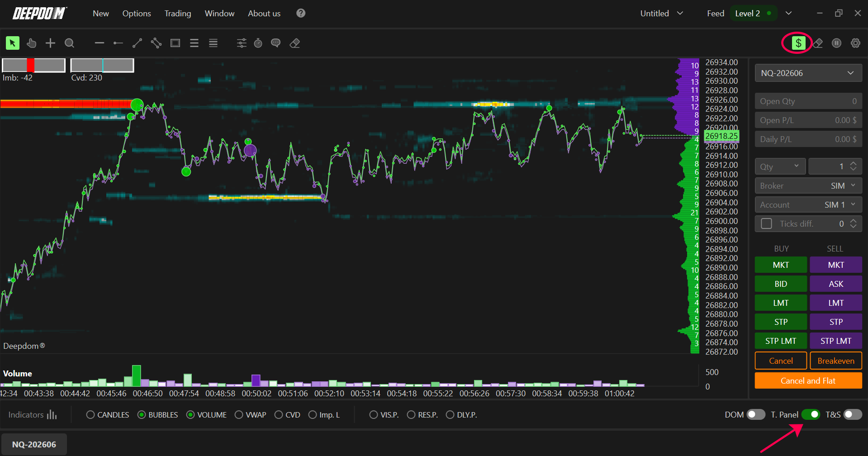Enable the VWAP radio option
The width and height of the screenshot is (868, 456).
click(x=251, y=415)
